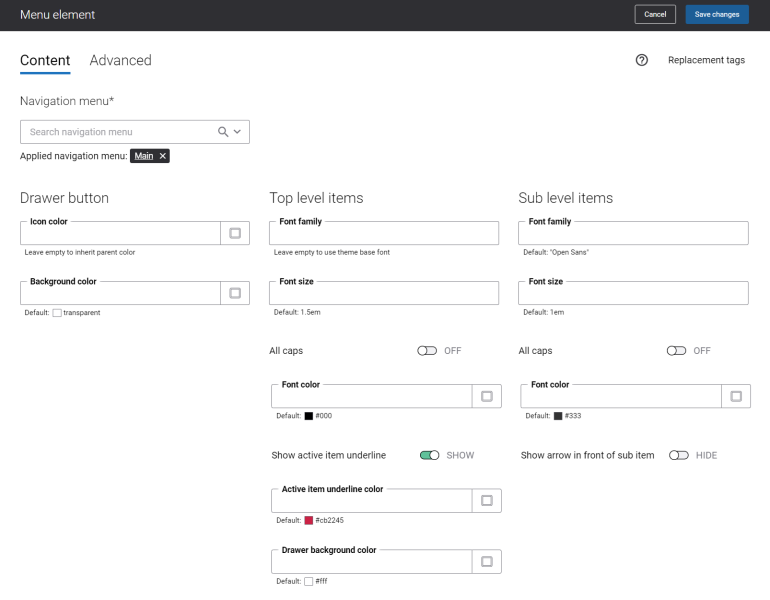Click Top level Font family input
The image size is (770, 600).
click(x=384, y=234)
